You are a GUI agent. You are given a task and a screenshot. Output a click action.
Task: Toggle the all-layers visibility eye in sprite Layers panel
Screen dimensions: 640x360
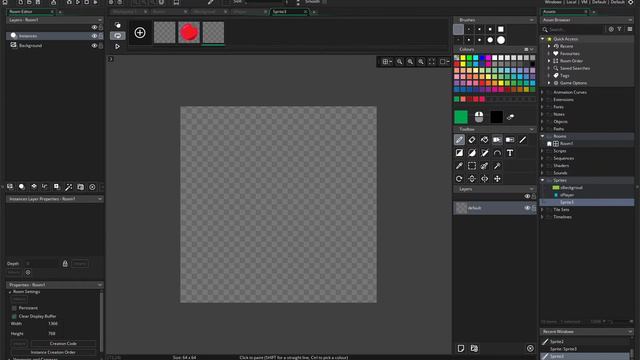pyautogui.click(x=527, y=196)
